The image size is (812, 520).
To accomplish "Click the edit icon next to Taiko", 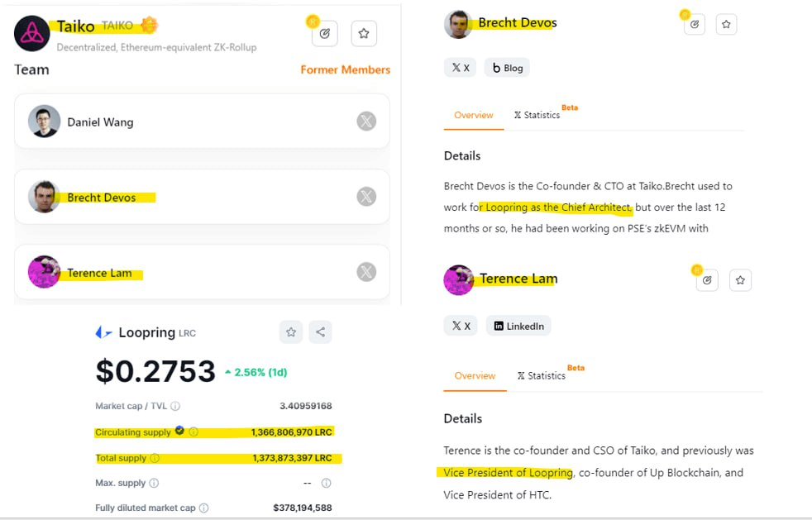I will coord(325,34).
